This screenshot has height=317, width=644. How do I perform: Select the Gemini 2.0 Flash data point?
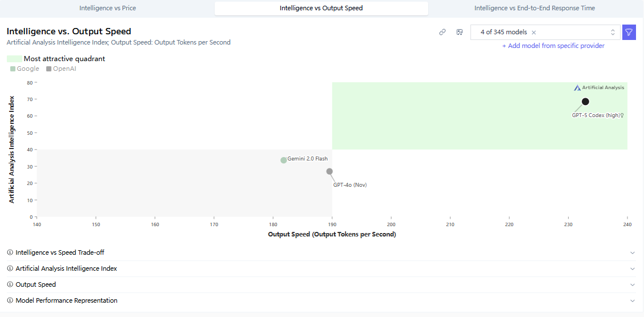(283, 160)
